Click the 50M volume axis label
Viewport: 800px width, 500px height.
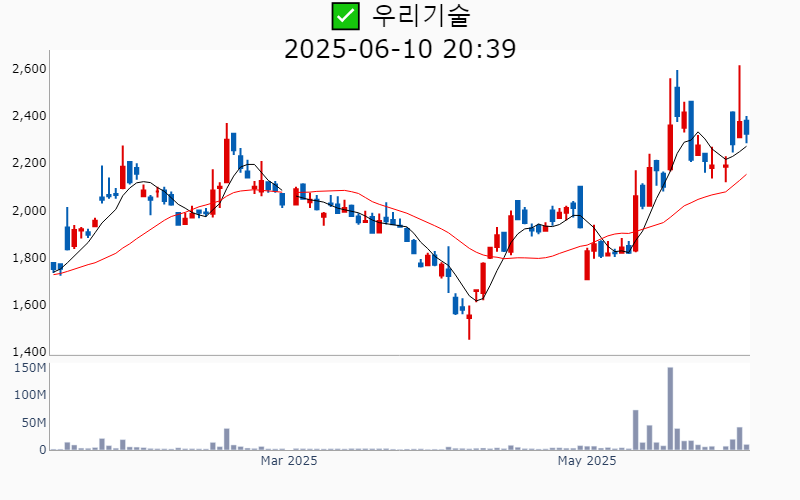pyautogui.click(x=34, y=423)
